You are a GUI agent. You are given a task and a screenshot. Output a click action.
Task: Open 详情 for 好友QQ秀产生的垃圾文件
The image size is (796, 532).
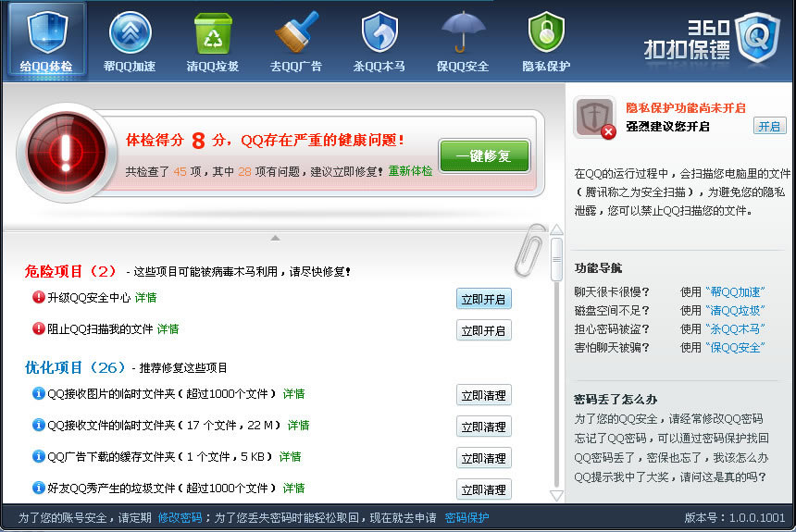click(294, 489)
